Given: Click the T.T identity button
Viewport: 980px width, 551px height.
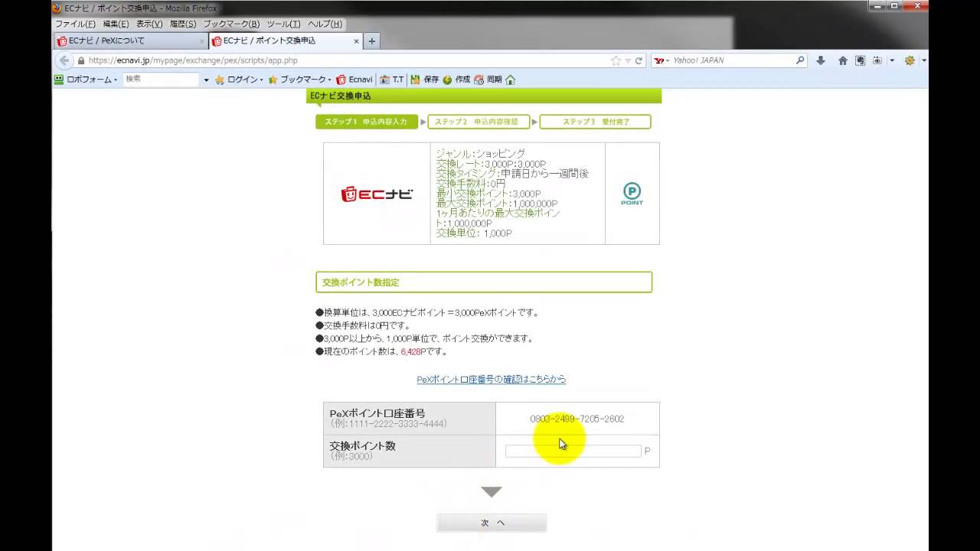Looking at the screenshot, I should [x=392, y=80].
